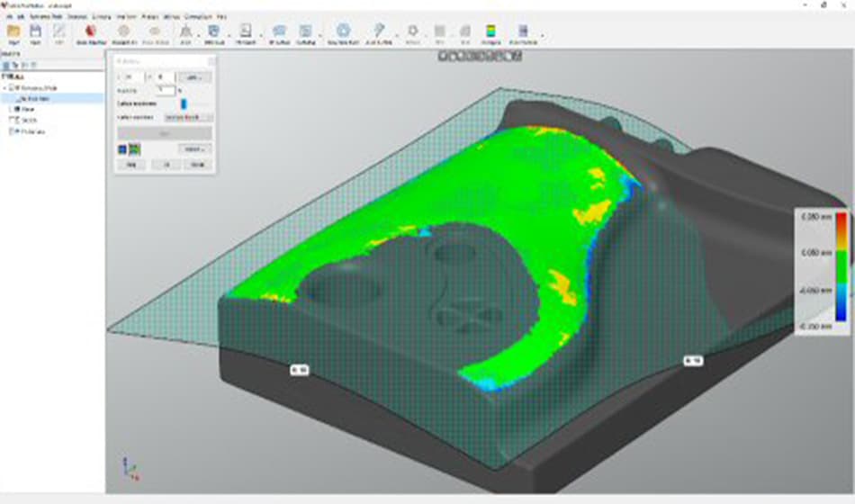Viewport: 855px width, 504px height.
Task: Click the grey round icon right of the red shape
Action: (124, 31)
